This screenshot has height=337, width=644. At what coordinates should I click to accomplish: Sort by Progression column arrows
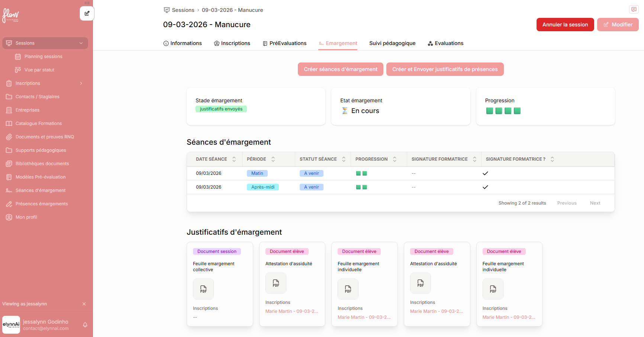[x=395, y=159]
